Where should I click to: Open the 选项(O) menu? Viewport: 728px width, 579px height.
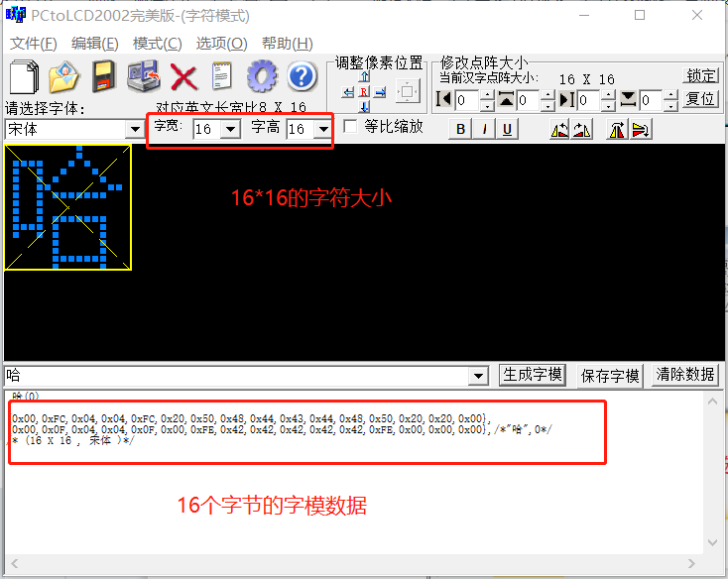coord(221,44)
